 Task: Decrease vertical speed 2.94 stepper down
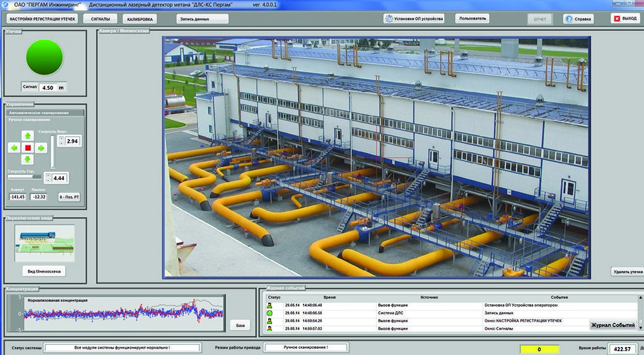[61, 143]
